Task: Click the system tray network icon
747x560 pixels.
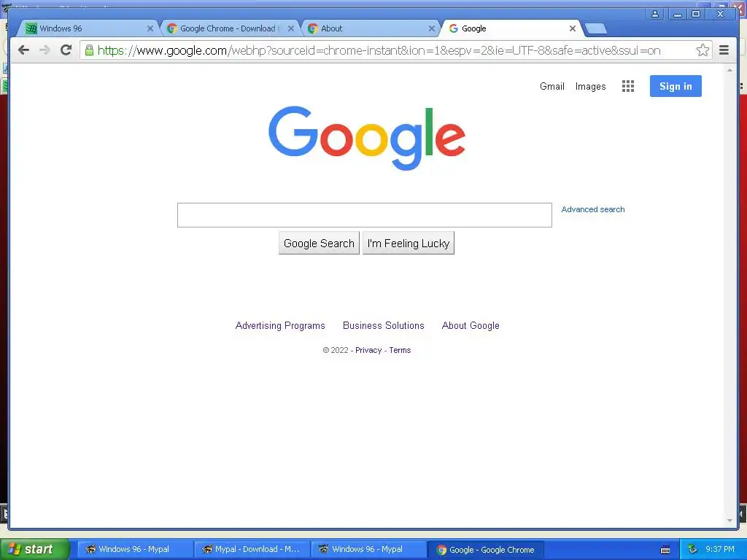Action: [692, 550]
